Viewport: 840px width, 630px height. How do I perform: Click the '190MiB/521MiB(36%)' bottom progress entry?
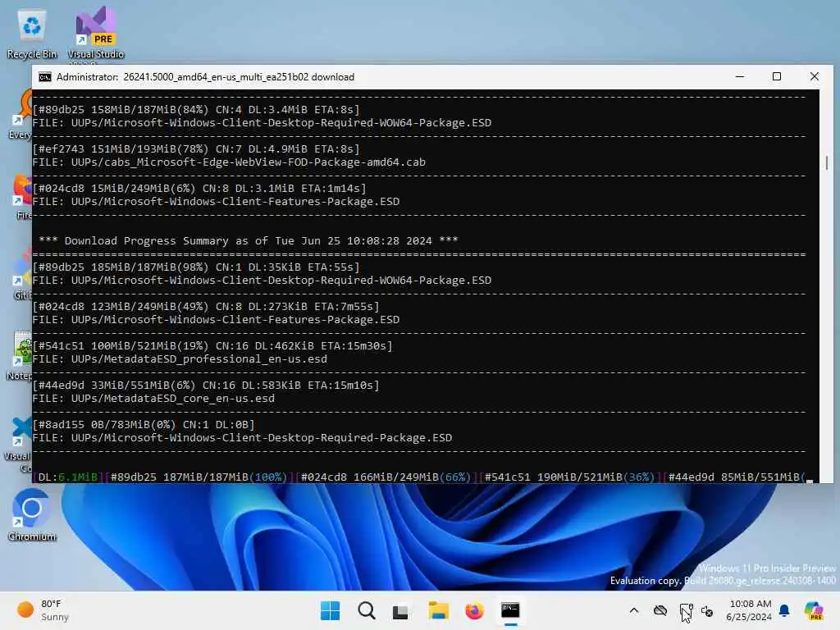pyautogui.click(x=596, y=477)
